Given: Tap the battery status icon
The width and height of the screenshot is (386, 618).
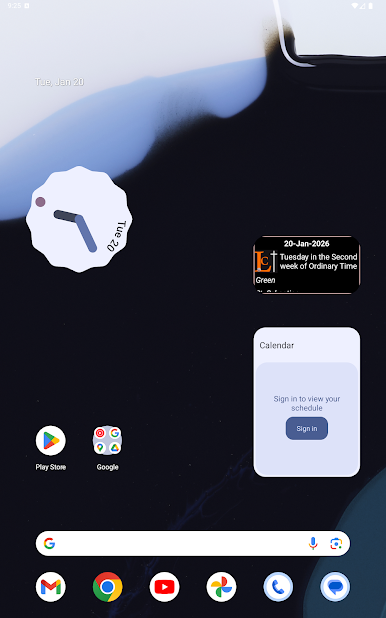Looking at the screenshot, I should click(370, 6).
